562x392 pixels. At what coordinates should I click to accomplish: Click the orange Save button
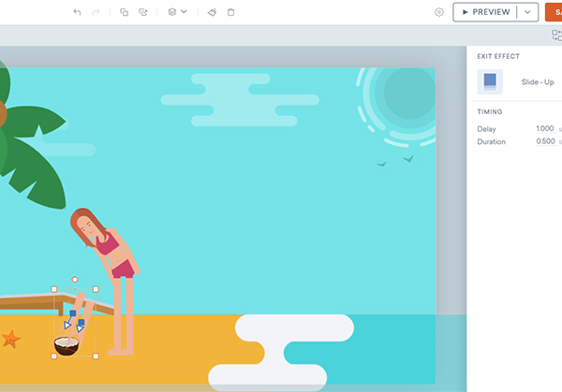click(554, 12)
